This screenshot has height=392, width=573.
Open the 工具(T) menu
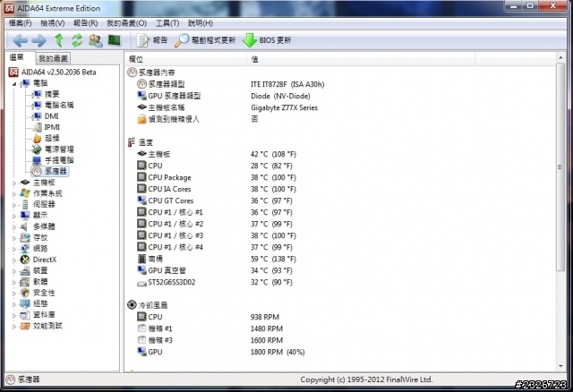tap(167, 23)
